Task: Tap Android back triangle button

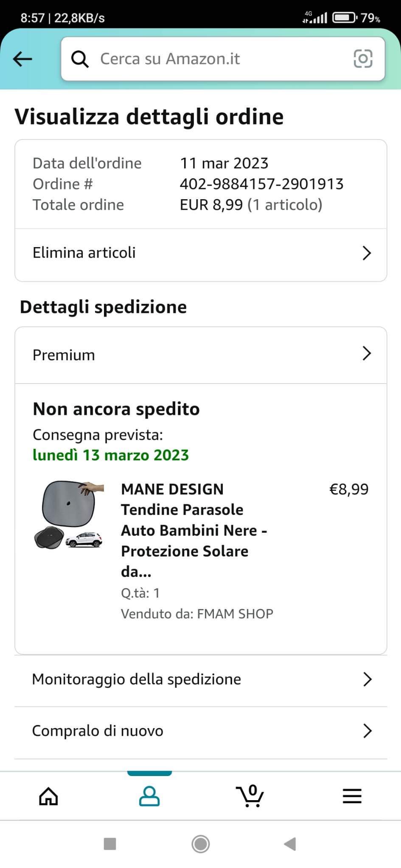Action: coord(290,844)
